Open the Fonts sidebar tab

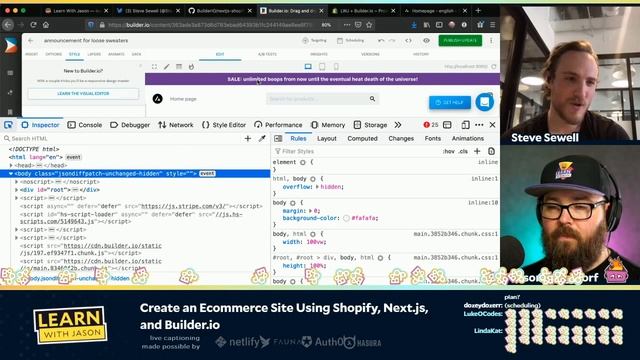coord(433,139)
